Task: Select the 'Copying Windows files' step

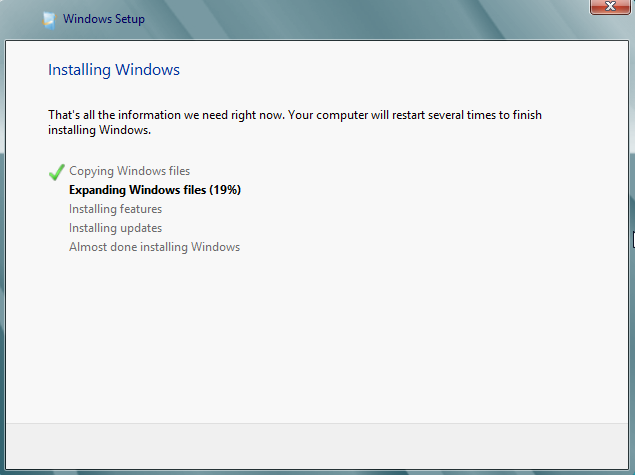Action: click(130, 171)
